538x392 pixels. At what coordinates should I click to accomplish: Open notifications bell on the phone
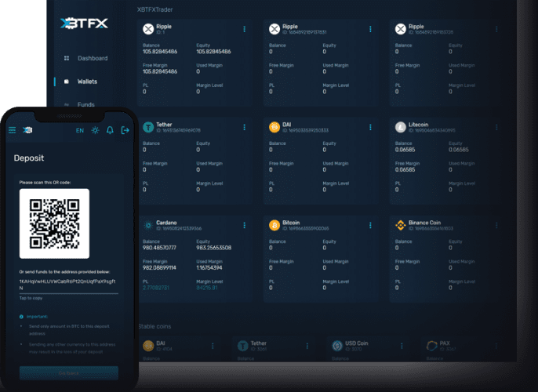(110, 130)
